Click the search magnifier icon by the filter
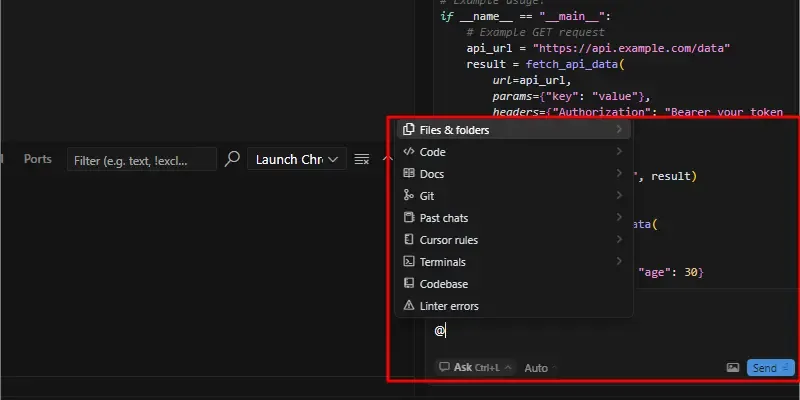 pyautogui.click(x=232, y=159)
